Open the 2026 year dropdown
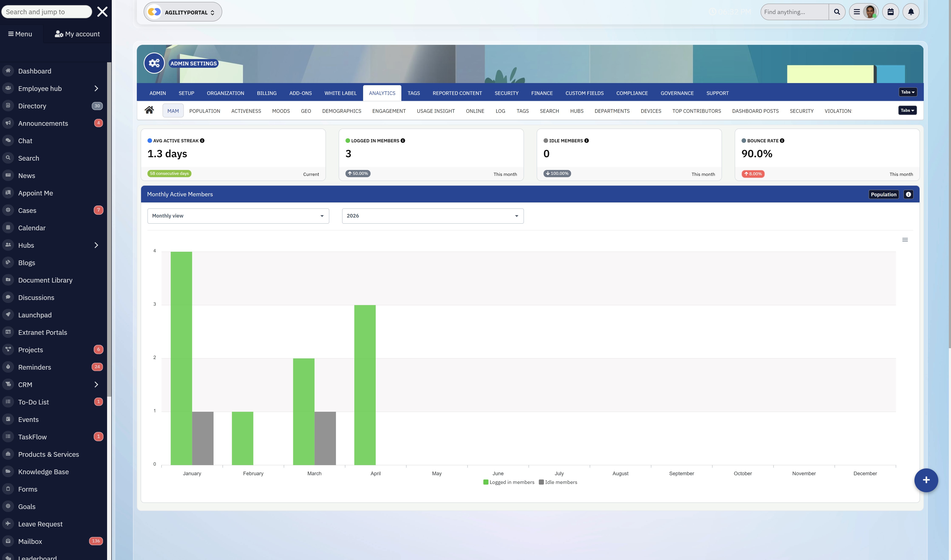Image resolution: width=951 pixels, height=560 pixels. 433,216
